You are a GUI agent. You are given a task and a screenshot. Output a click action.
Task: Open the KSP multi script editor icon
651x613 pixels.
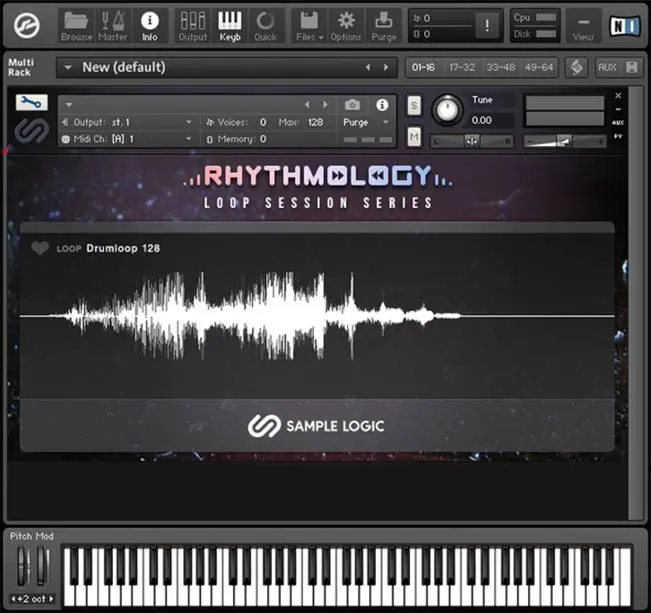point(577,67)
